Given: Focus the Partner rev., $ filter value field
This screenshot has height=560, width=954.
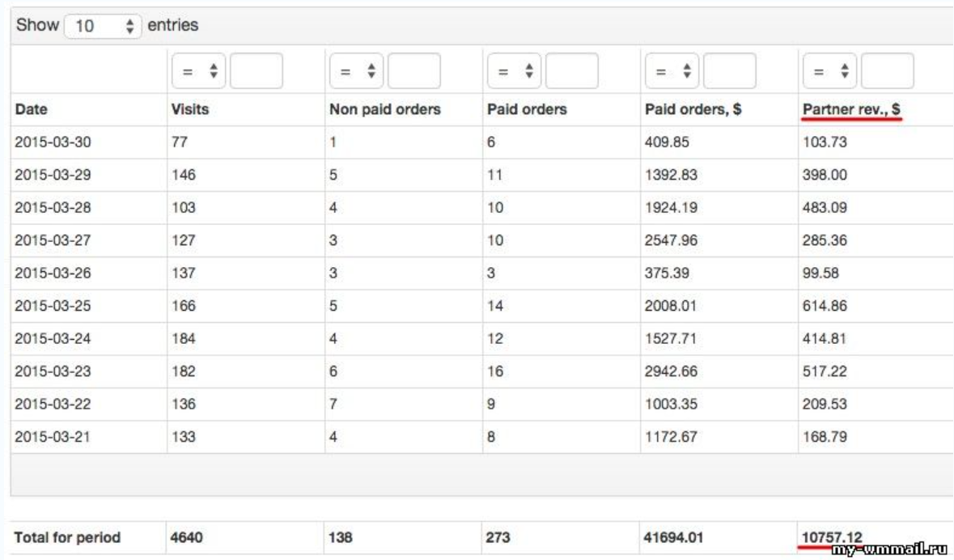Looking at the screenshot, I should tap(887, 71).
